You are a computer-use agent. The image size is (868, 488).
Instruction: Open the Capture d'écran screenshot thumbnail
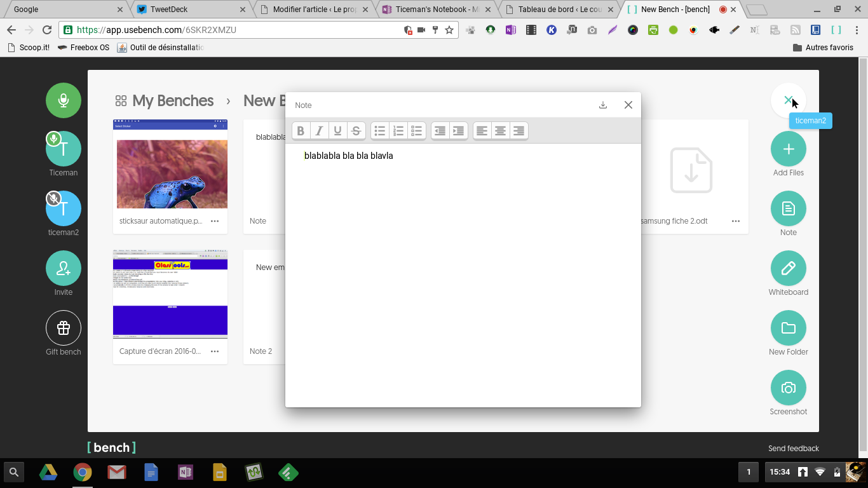[170, 294]
